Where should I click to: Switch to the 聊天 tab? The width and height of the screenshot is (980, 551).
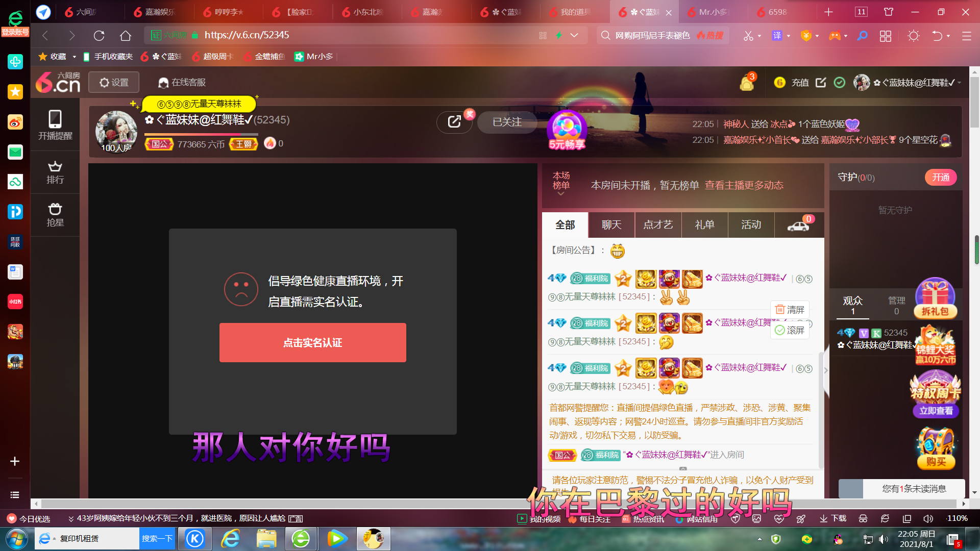click(x=611, y=225)
